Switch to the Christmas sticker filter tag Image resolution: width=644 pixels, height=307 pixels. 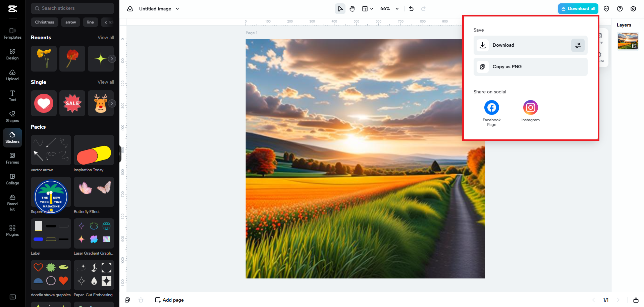[x=44, y=22]
